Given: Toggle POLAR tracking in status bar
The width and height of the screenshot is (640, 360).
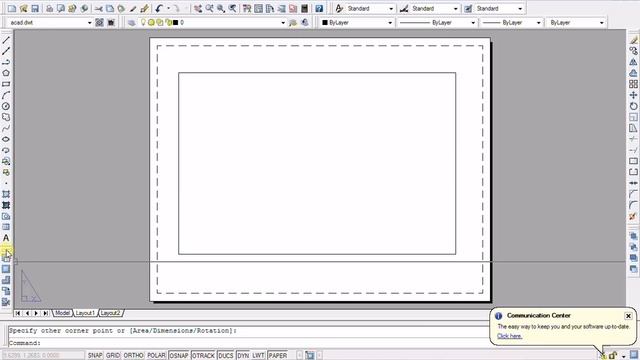Looking at the screenshot, I should pos(156,356).
